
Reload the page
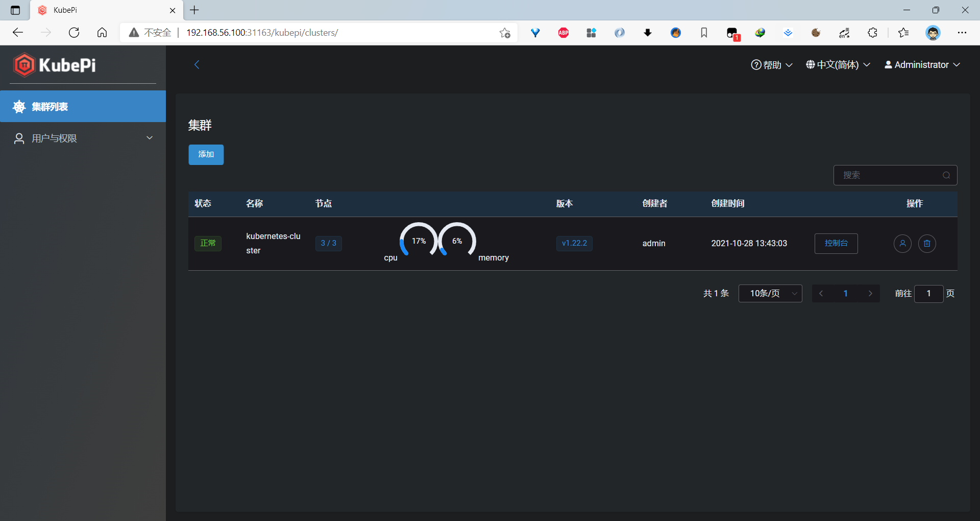(74, 33)
